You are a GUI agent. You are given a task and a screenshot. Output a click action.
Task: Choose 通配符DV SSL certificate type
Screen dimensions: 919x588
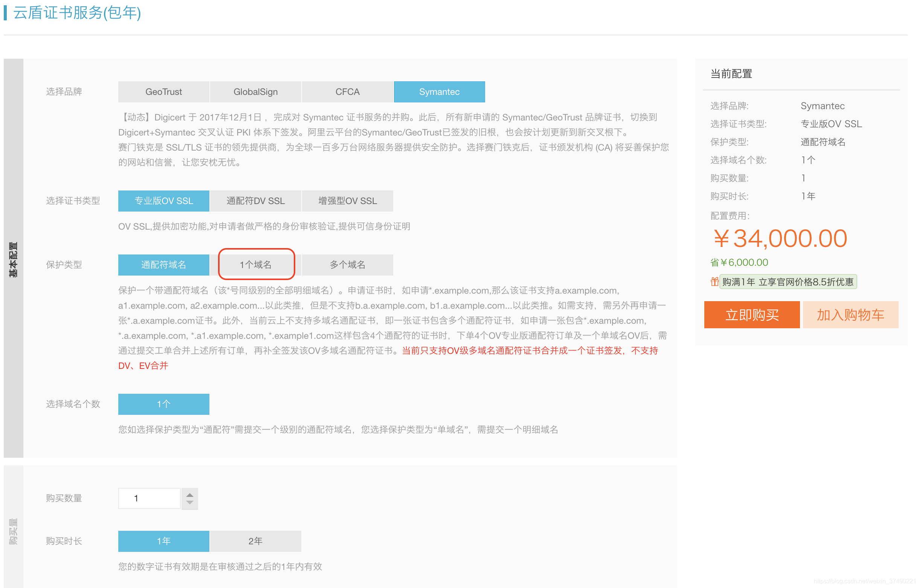pos(255,201)
